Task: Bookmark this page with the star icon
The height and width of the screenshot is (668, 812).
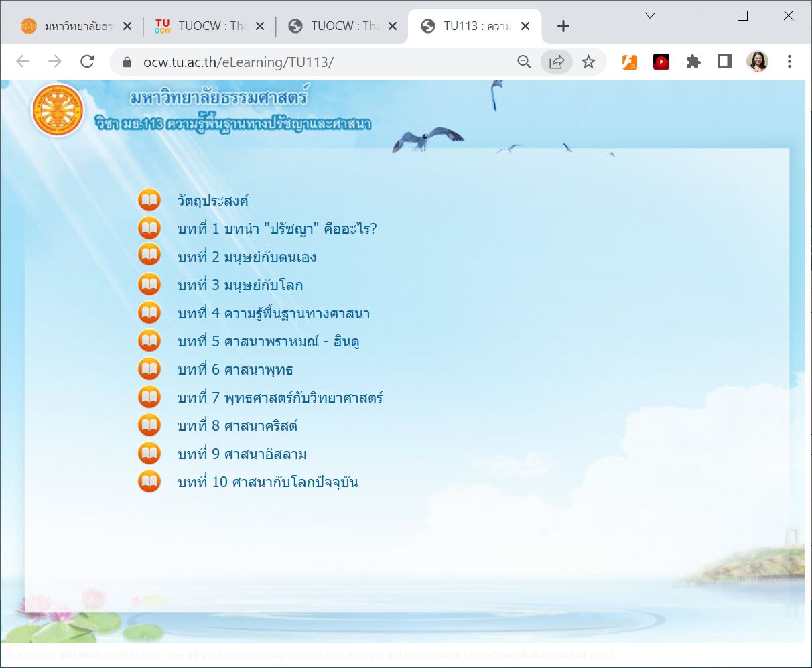Action: pos(588,62)
